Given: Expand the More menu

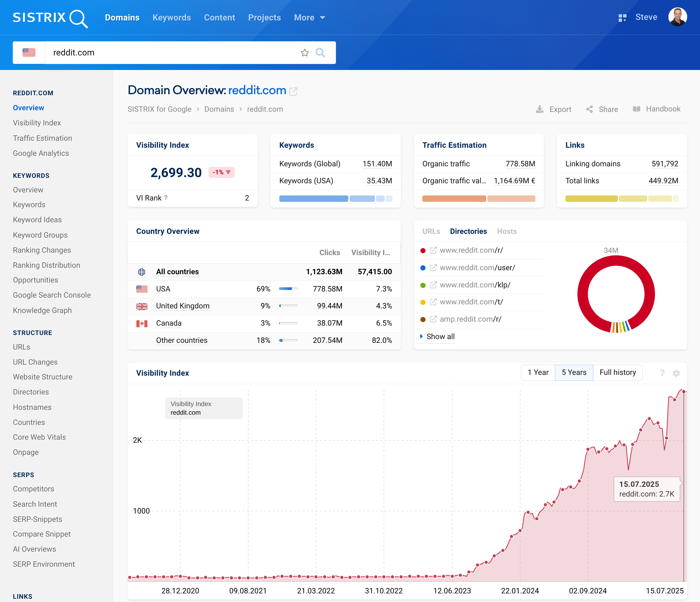Looking at the screenshot, I should point(309,17).
